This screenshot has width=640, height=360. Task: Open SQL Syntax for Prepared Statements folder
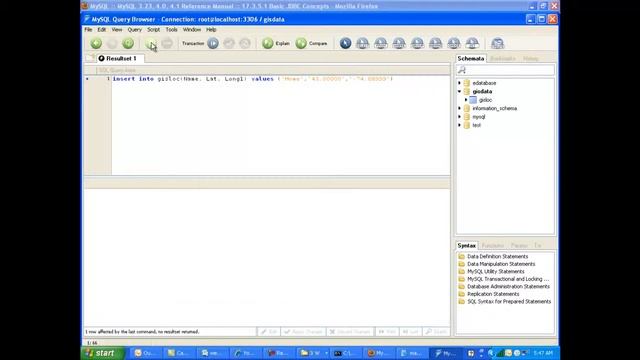(509, 302)
